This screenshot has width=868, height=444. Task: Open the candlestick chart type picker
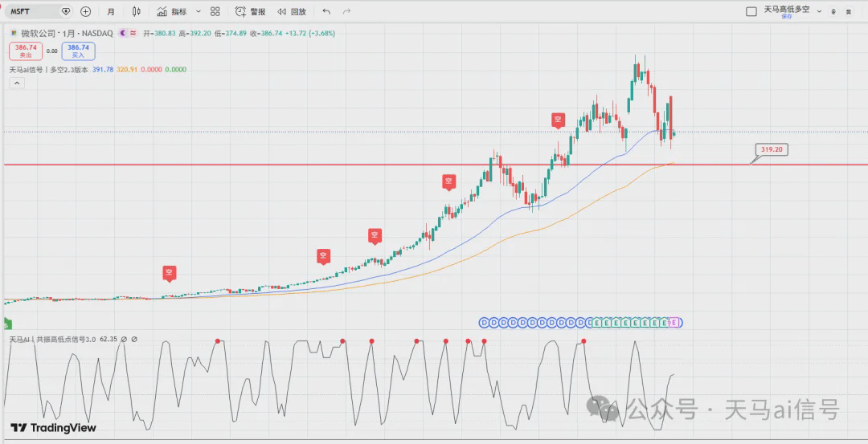136,11
